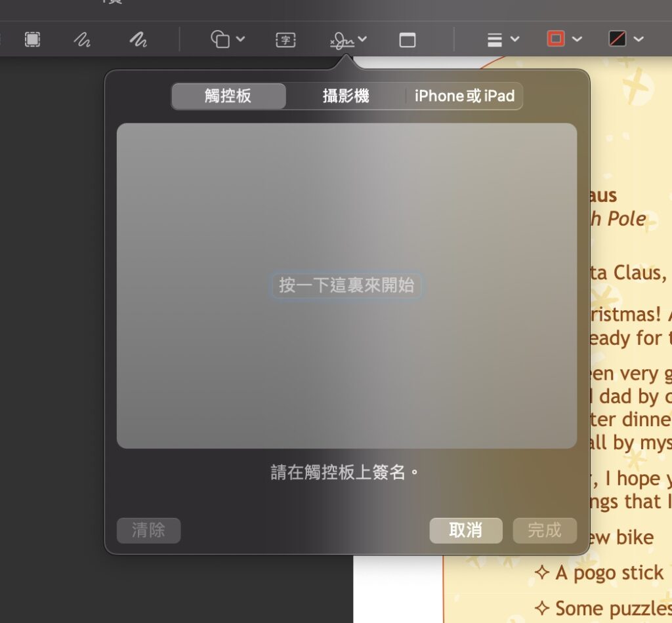
Task: Open border color dropdown chevron
Action: 577,39
